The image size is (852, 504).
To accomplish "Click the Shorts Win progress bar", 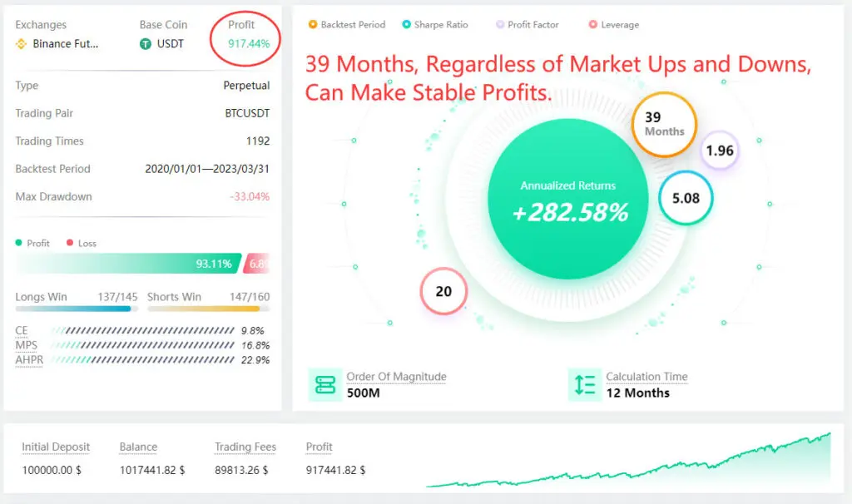I will pyautogui.click(x=204, y=309).
